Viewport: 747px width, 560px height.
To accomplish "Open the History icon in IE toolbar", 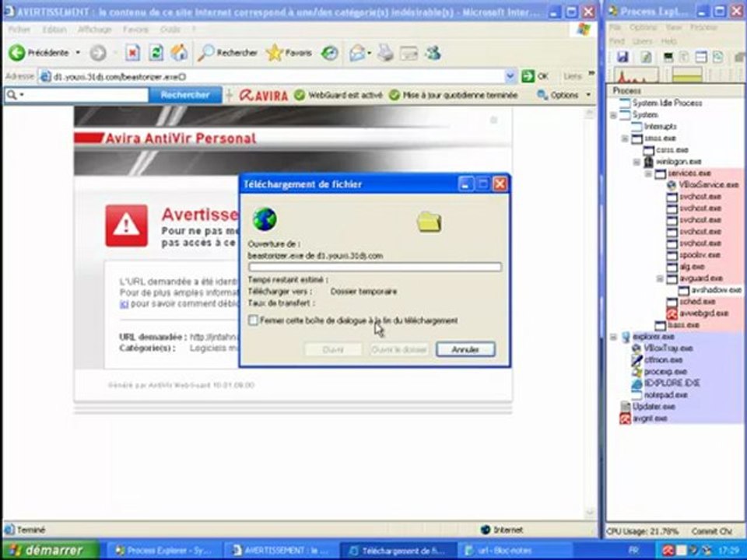I will pyautogui.click(x=329, y=53).
